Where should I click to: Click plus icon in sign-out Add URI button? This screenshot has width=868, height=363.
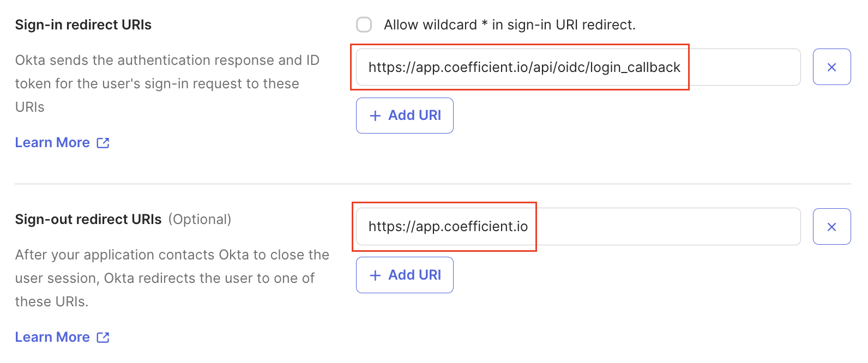[x=375, y=275]
